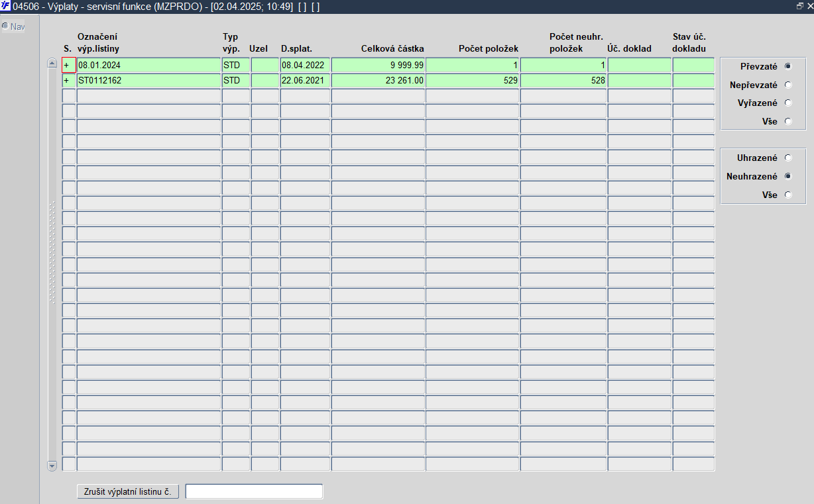Click the ST0112162 payroll list cell
The image size is (814, 504).
pyautogui.click(x=148, y=80)
